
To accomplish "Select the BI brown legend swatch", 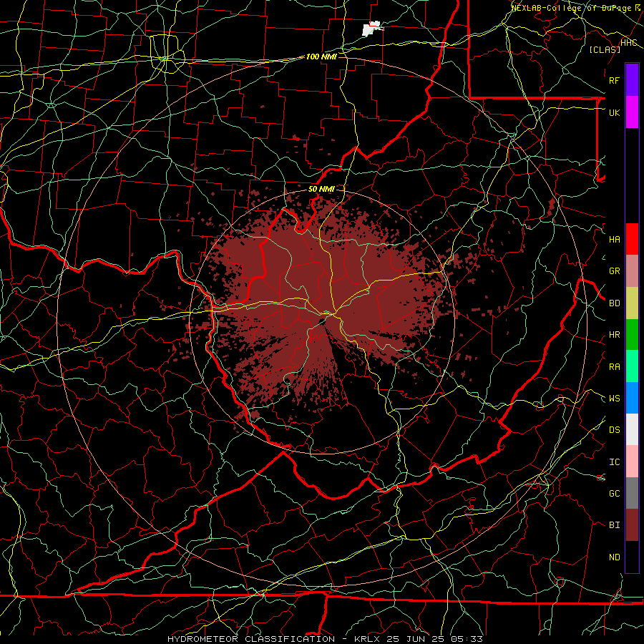I will click(632, 525).
